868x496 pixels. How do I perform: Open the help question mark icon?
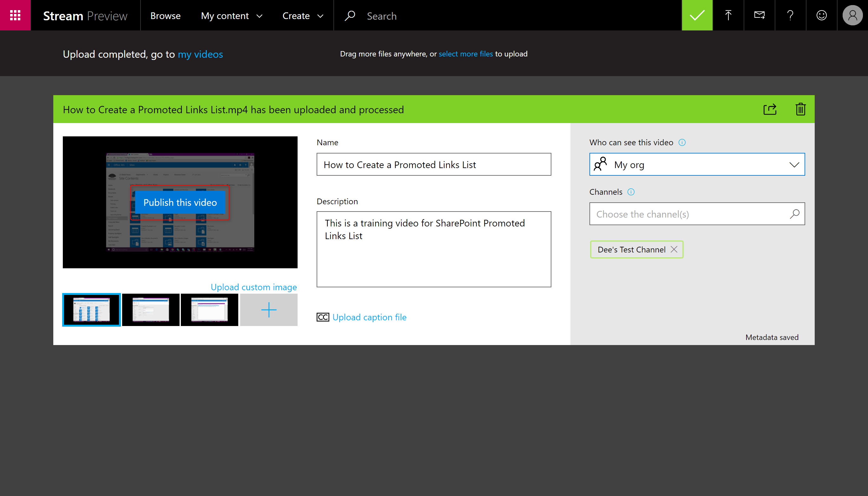790,15
